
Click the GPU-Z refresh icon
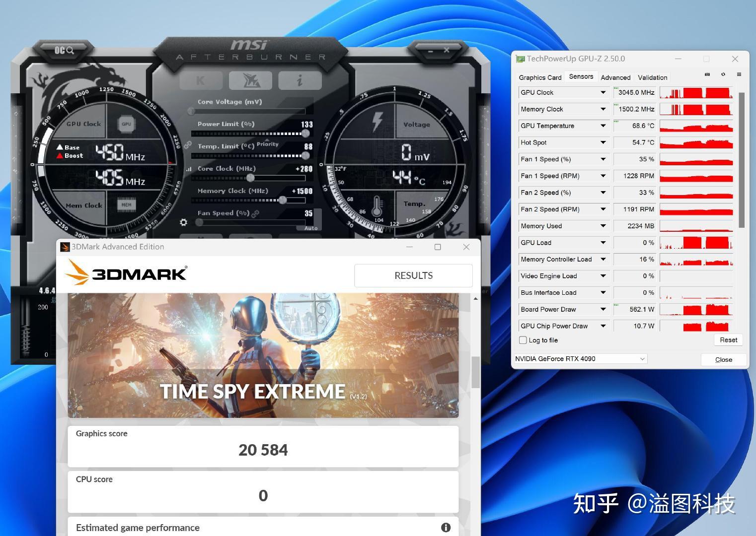[x=723, y=74]
